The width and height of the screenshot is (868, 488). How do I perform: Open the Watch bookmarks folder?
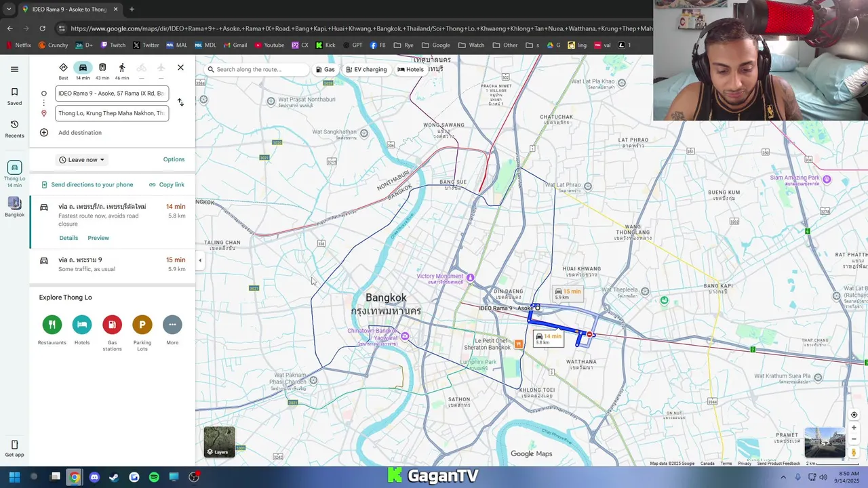471,45
